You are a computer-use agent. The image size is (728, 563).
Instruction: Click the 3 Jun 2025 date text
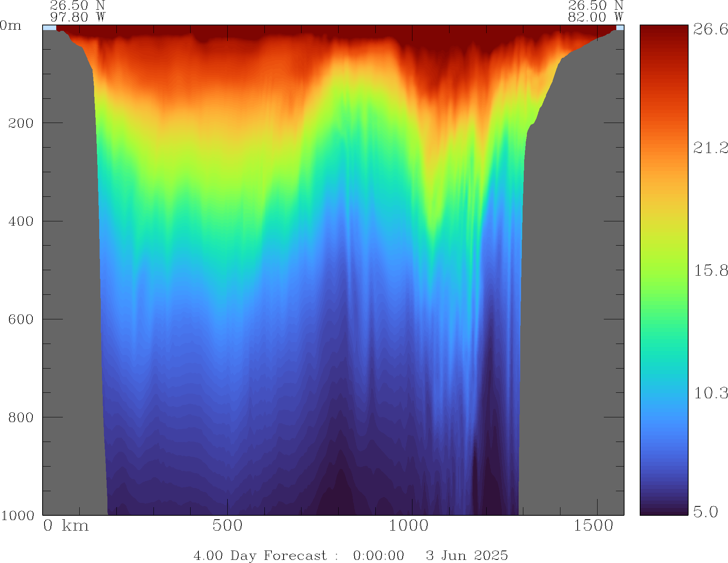467,555
